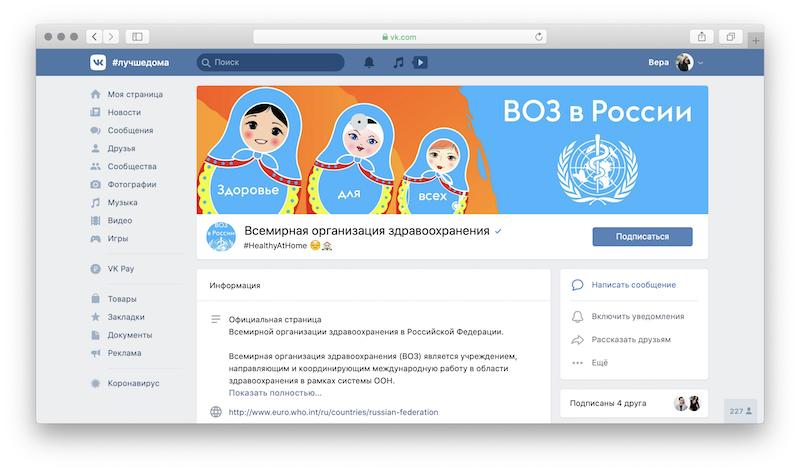Open the community avatar thumbnail
The image size is (800, 471).
(221, 237)
